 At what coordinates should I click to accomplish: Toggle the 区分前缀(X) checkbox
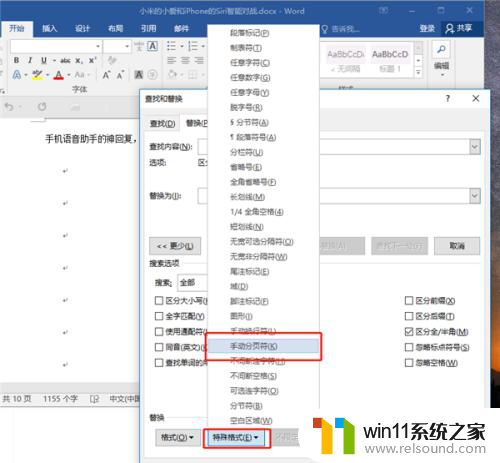point(409,301)
